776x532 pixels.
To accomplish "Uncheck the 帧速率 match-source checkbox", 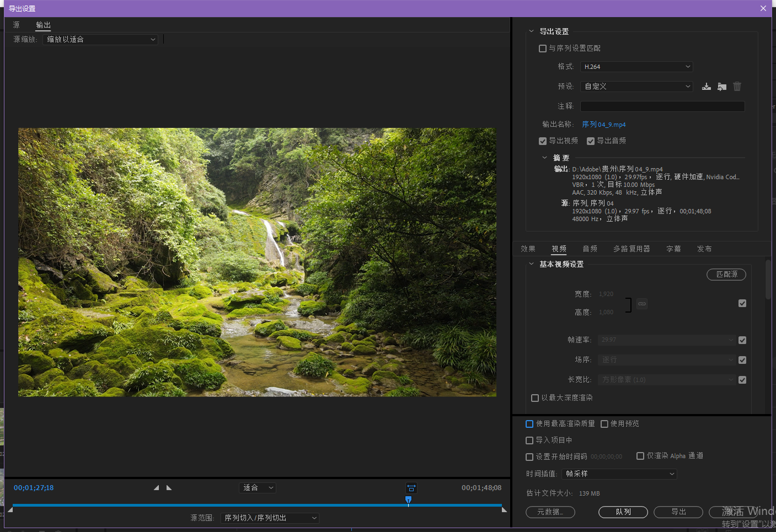I will 742,340.
